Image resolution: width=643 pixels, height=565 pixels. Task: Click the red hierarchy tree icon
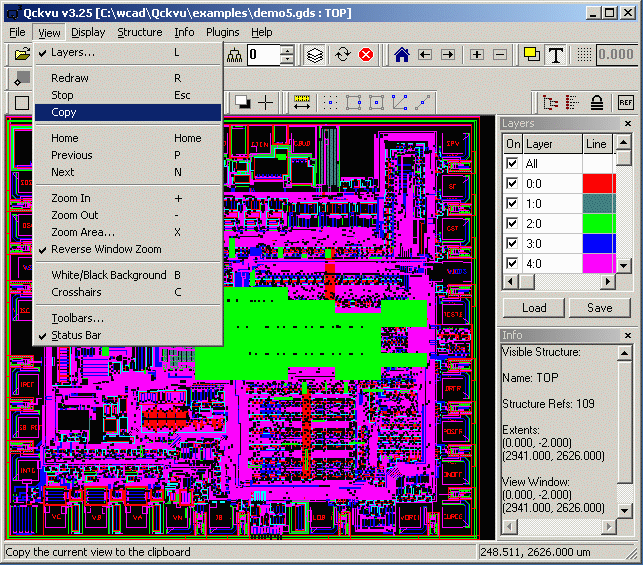[x=550, y=103]
